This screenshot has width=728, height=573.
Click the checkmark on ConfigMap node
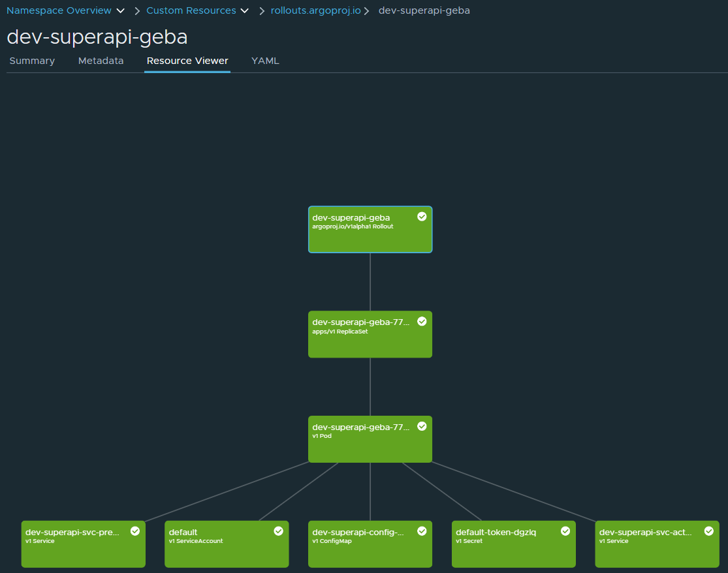422,531
